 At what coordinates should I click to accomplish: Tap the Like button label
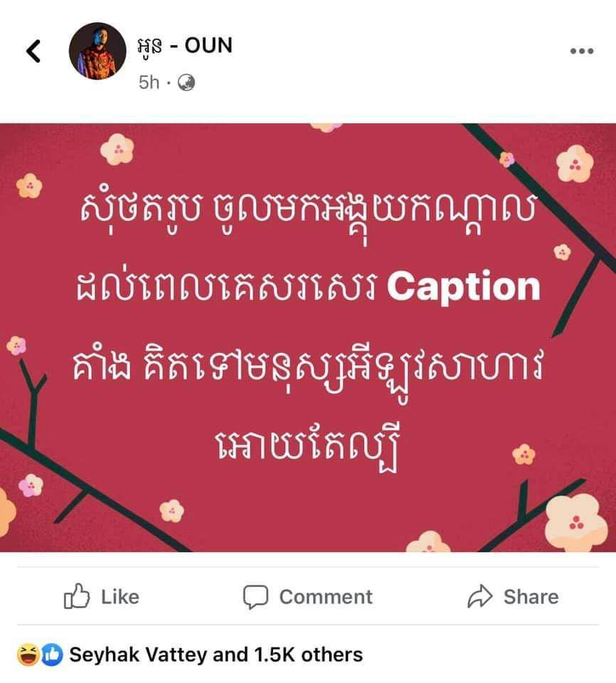120,597
